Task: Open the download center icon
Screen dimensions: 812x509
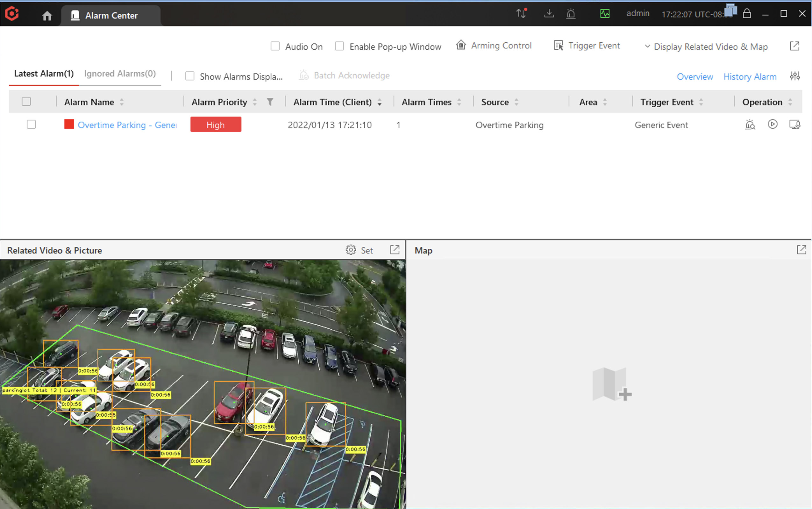Action: [549, 13]
